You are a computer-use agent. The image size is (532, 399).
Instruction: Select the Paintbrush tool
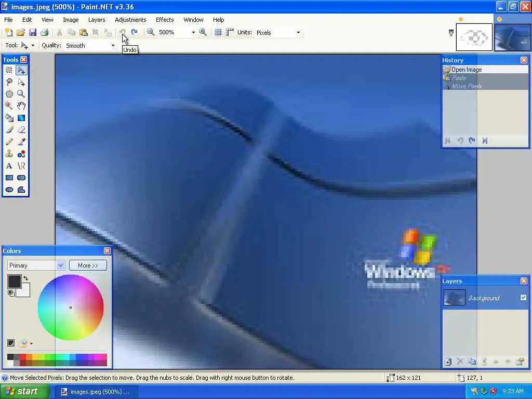[9, 130]
